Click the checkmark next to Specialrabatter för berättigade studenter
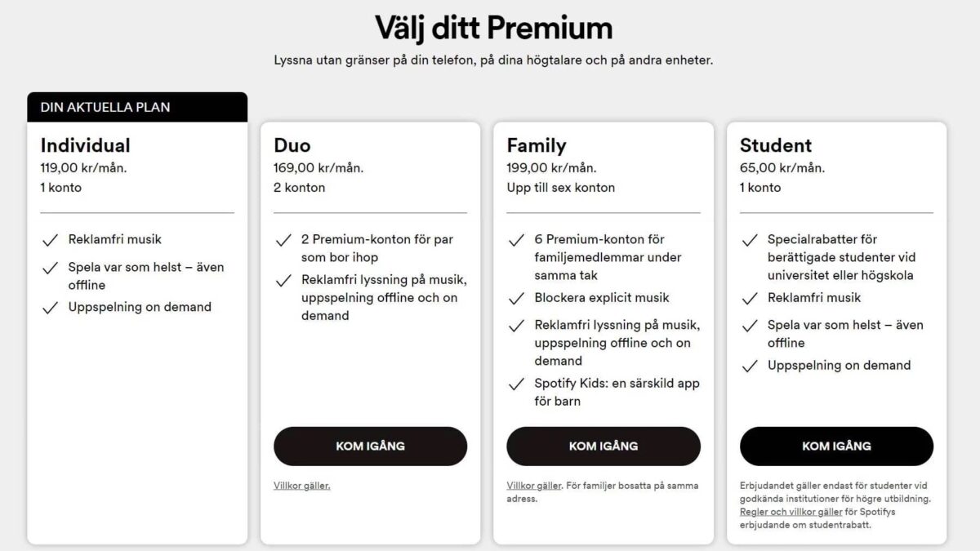Screen dimensions: 980x551 tap(749, 239)
